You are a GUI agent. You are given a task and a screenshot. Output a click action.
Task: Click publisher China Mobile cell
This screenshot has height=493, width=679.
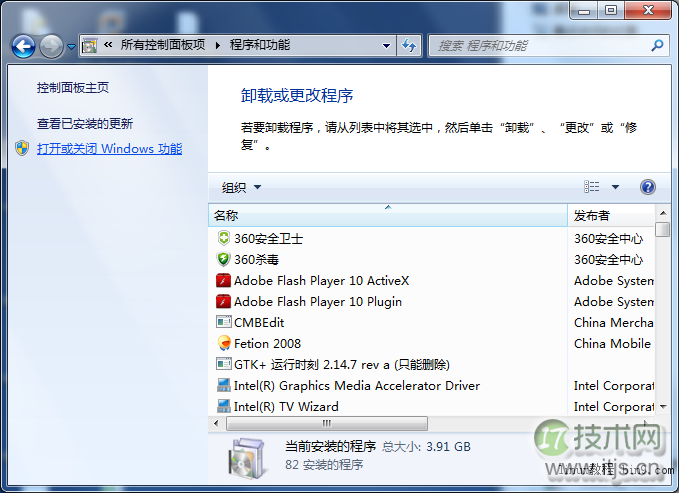(x=612, y=344)
